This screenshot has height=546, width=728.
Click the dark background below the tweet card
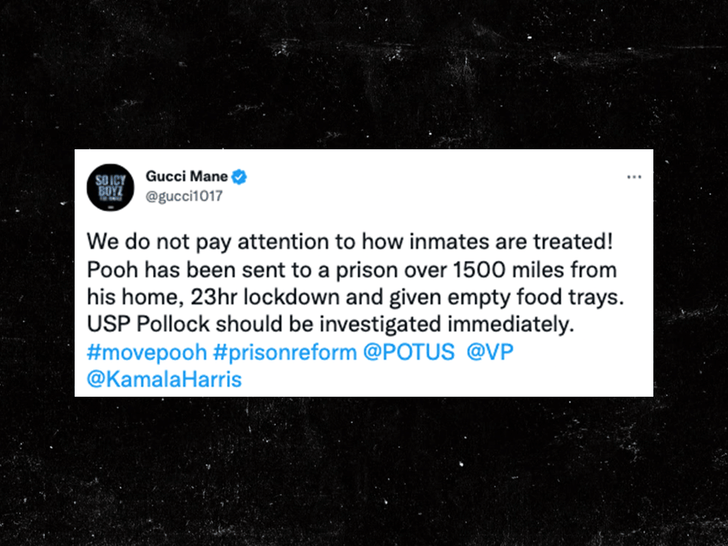(x=364, y=470)
